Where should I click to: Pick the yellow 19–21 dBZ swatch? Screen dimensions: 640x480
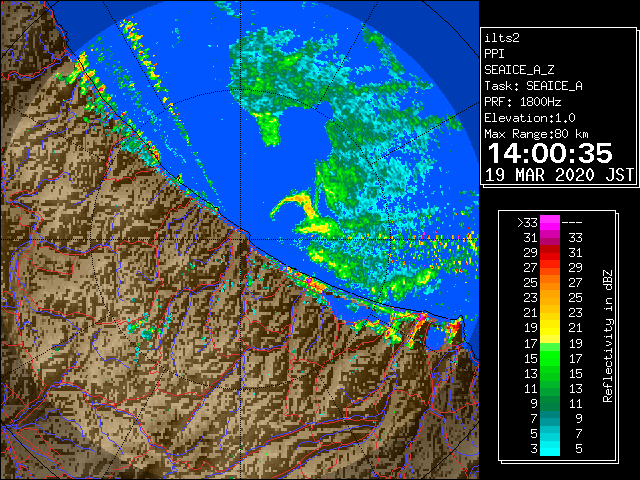[x=550, y=328]
